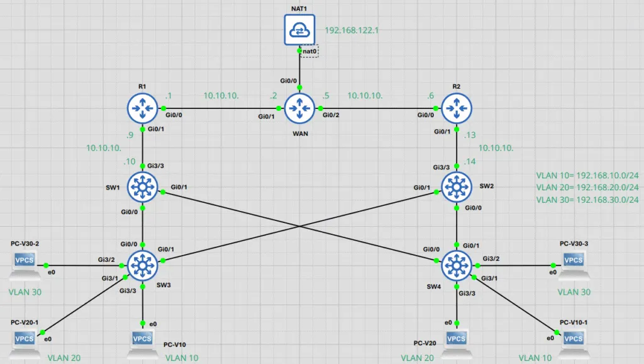Image resolution: width=644 pixels, height=364 pixels.
Task: Select the NAT1 cloud node
Action: (299, 30)
